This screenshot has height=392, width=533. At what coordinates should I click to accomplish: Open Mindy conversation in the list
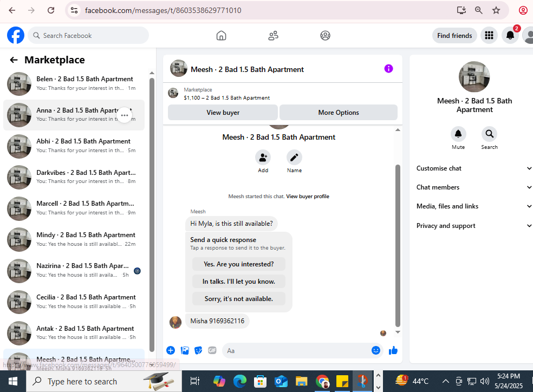coord(74,239)
